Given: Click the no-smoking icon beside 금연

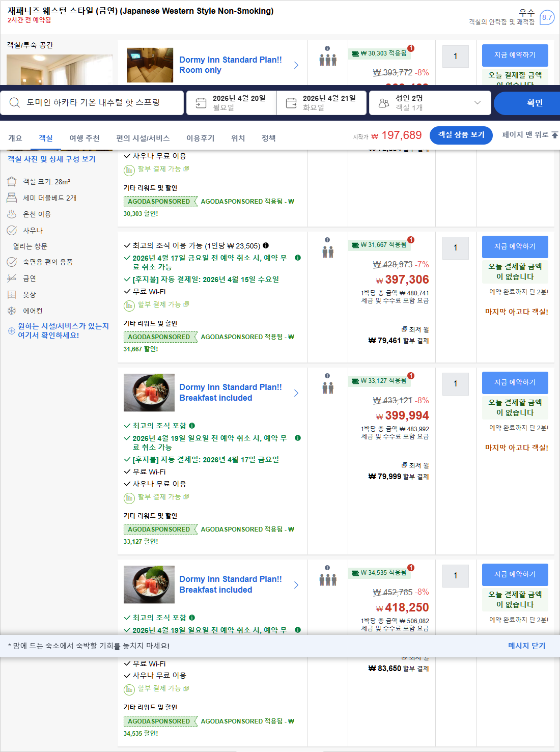Looking at the screenshot, I should (11, 278).
